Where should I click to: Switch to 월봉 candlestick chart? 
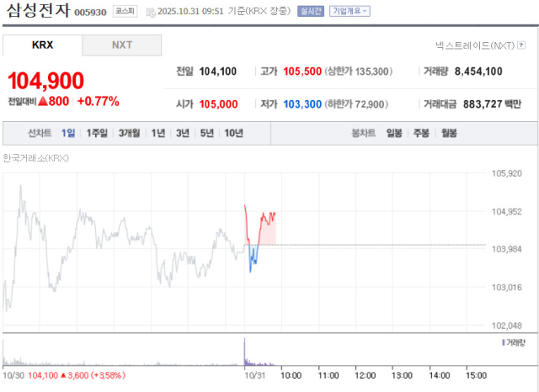click(x=449, y=133)
